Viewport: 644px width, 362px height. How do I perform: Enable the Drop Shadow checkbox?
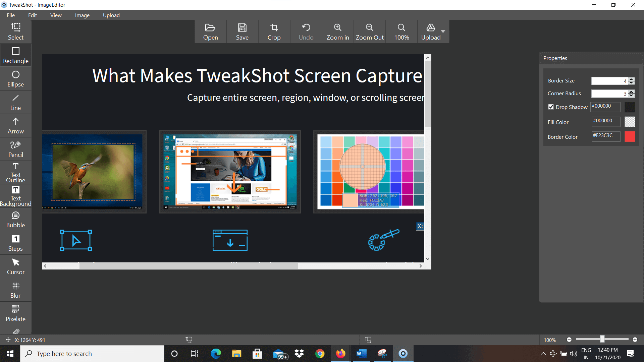click(551, 107)
